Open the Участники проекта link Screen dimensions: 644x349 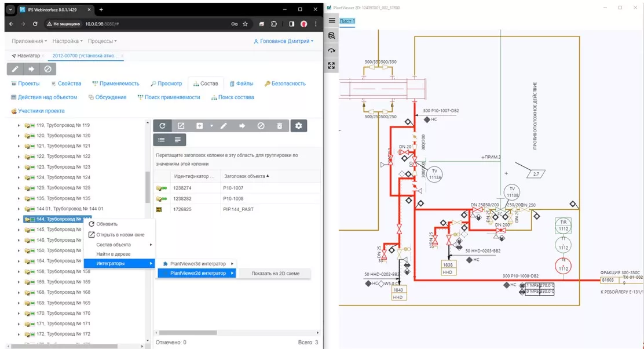pos(38,111)
